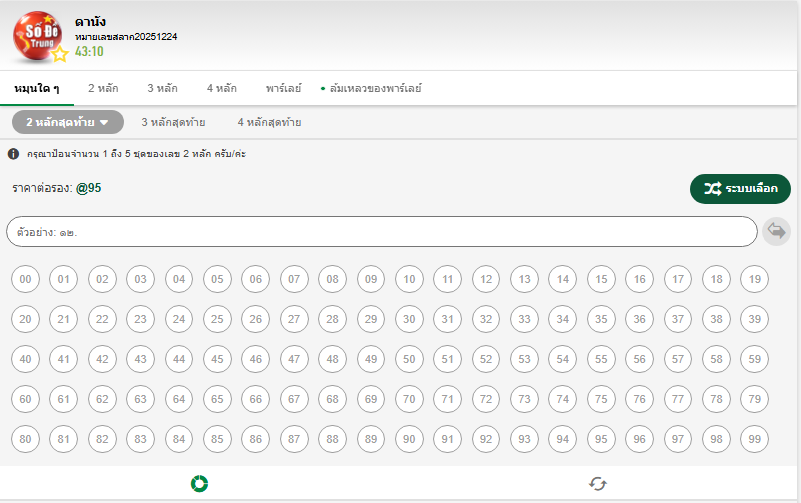This screenshot has width=801, height=503.
Task: Tap number 22 ball
Action: (102, 319)
